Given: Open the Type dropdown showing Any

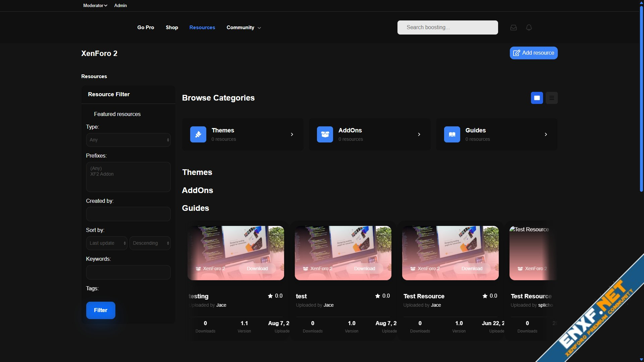Looking at the screenshot, I should point(128,140).
